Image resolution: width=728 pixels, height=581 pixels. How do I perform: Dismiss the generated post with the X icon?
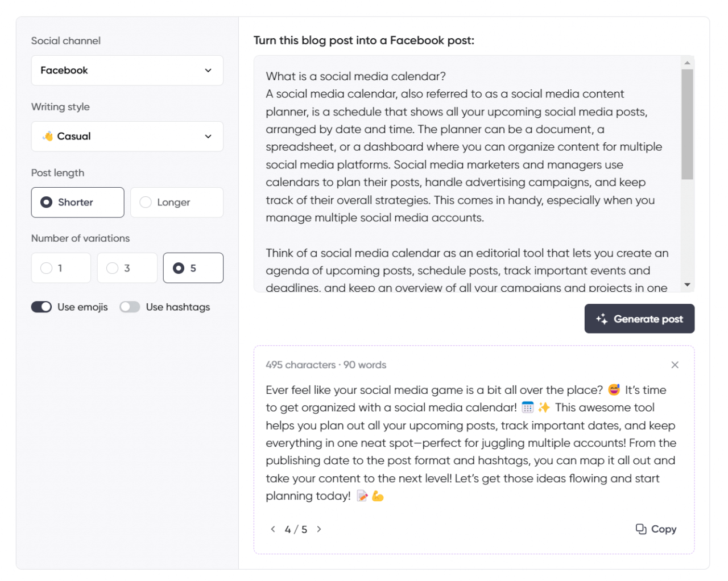(x=675, y=365)
